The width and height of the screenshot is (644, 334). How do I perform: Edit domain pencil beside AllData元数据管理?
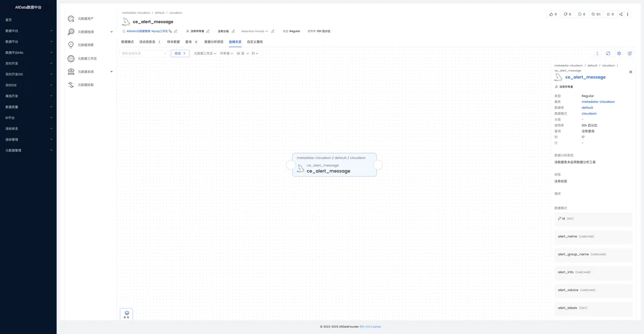(x=176, y=31)
